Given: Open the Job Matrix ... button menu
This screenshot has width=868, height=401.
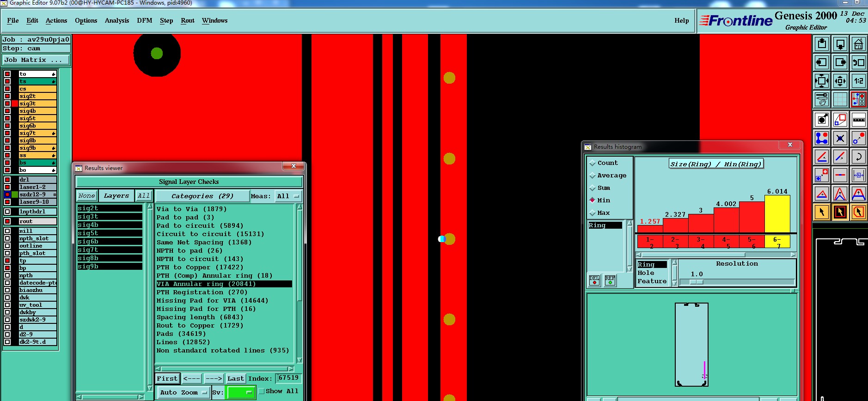Looking at the screenshot, I should [x=36, y=60].
